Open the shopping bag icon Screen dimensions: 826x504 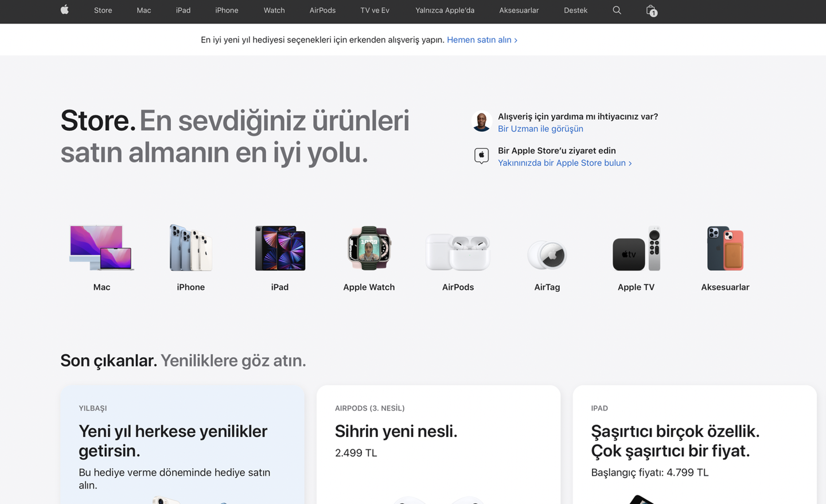pyautogui.click(x=651, y=10)
